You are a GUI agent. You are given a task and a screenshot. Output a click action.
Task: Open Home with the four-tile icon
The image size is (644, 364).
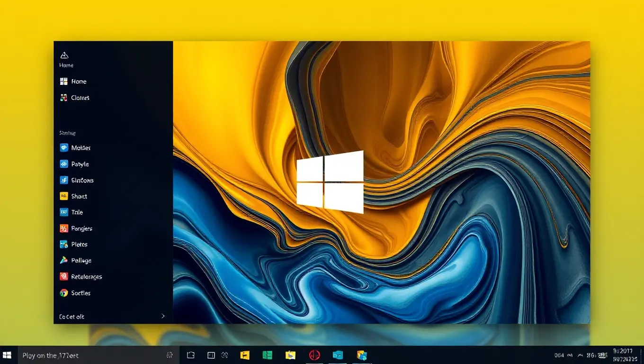pyautogui.click(x=73, y=82)
